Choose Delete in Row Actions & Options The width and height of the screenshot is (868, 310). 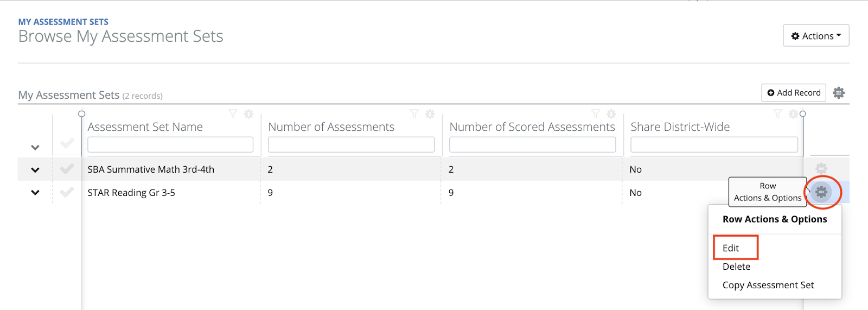(736, 267)
